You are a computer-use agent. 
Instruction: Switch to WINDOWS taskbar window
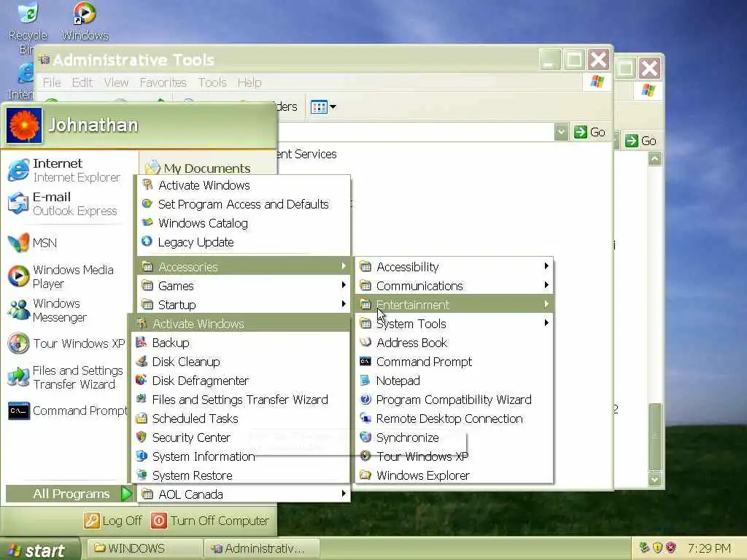click(x=145, y=548)
